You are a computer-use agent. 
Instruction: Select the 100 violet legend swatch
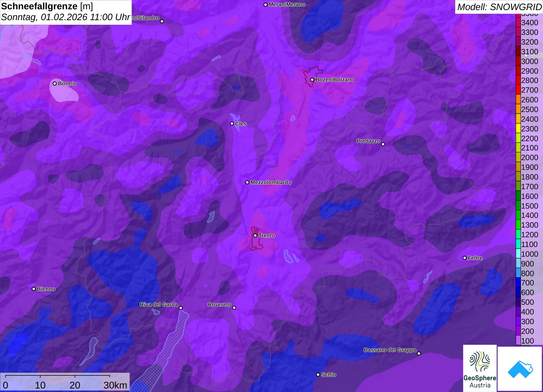518,340
